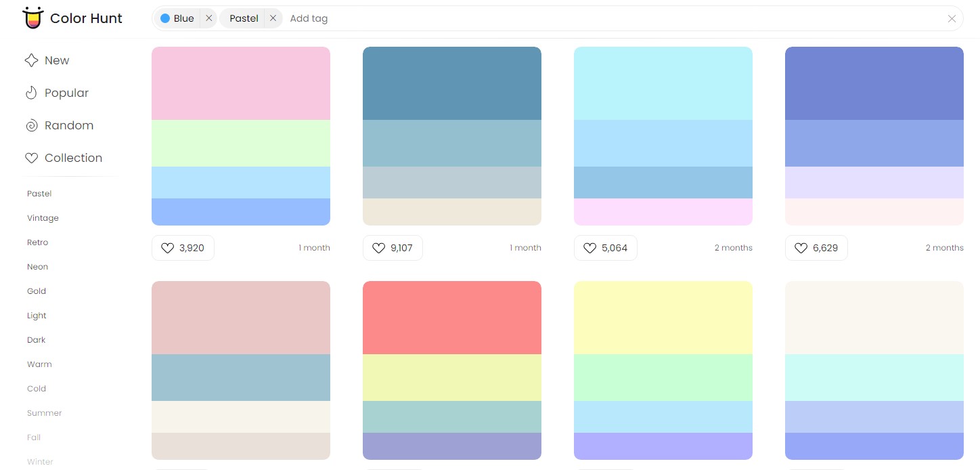Like the palette with 6,629 likes
Image resolution: width=980 pixels, height=470 pixels.
coord(816,248)
